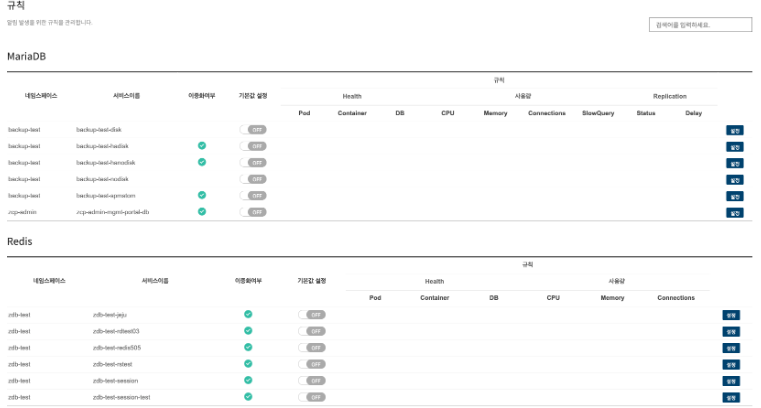The height and width of the screenshot is (408, 761).
Task: Open rule settings for zdb-test-rdtest03
Action: tap(731, 332)
